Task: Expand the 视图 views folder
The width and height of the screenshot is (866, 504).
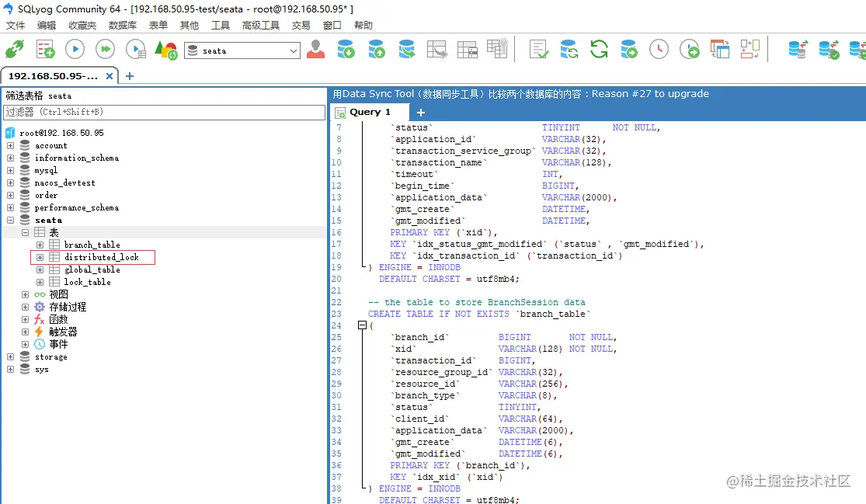Action: tap(26, 295)
